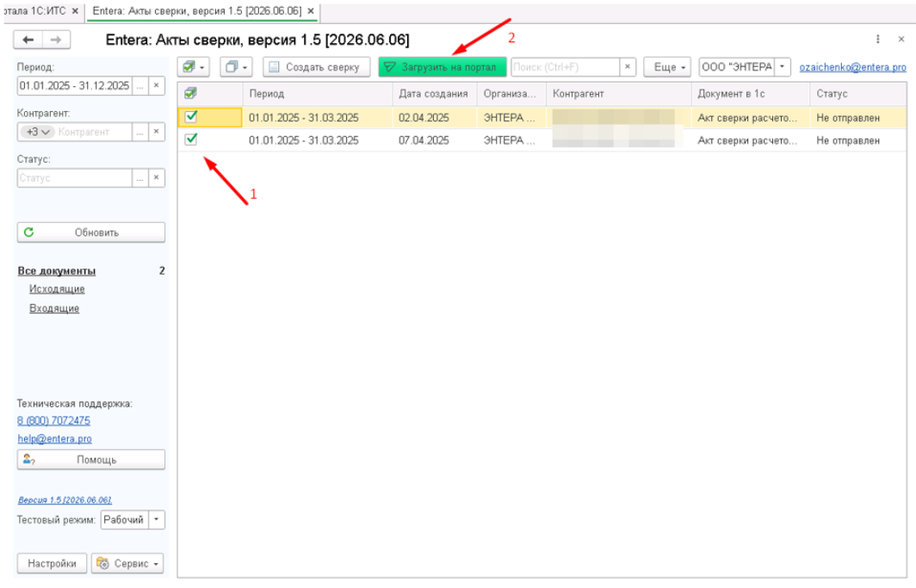Select the date cell 07.04.2025
Image resolution: width=916 pixels, height=588 pixels.
[435, 140]
